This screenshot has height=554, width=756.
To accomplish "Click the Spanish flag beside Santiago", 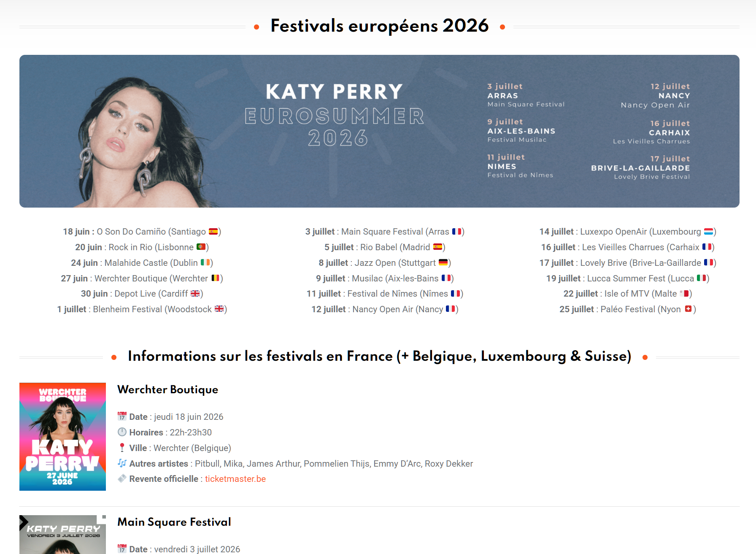I will tap(213, 232).
